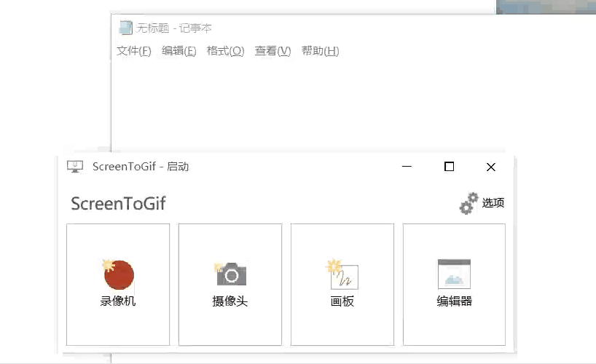The height and width of the screenshot is (364, 596).
Task: Open the 录像机 screen recorder
Action: pyautogui.click(x=118, y=285)
